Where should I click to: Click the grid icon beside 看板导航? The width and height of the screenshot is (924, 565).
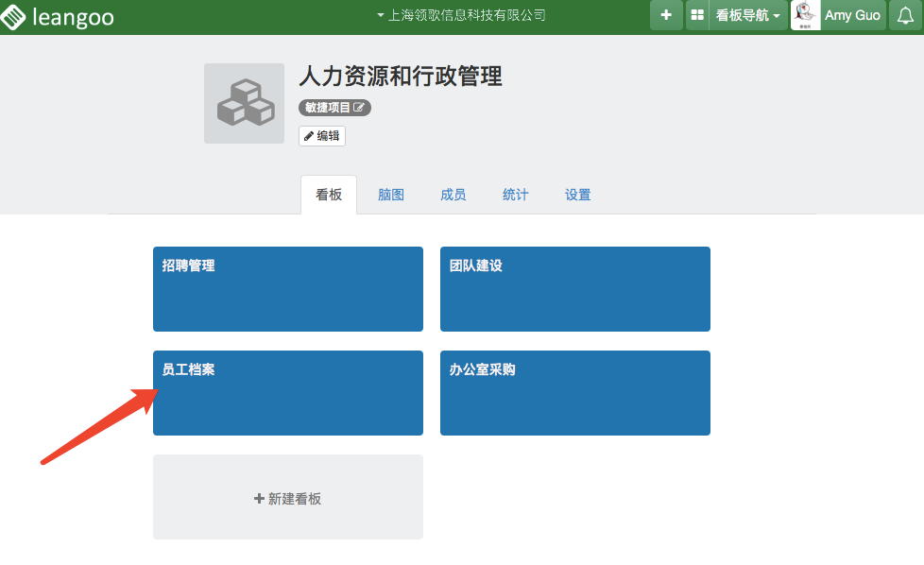697,16
